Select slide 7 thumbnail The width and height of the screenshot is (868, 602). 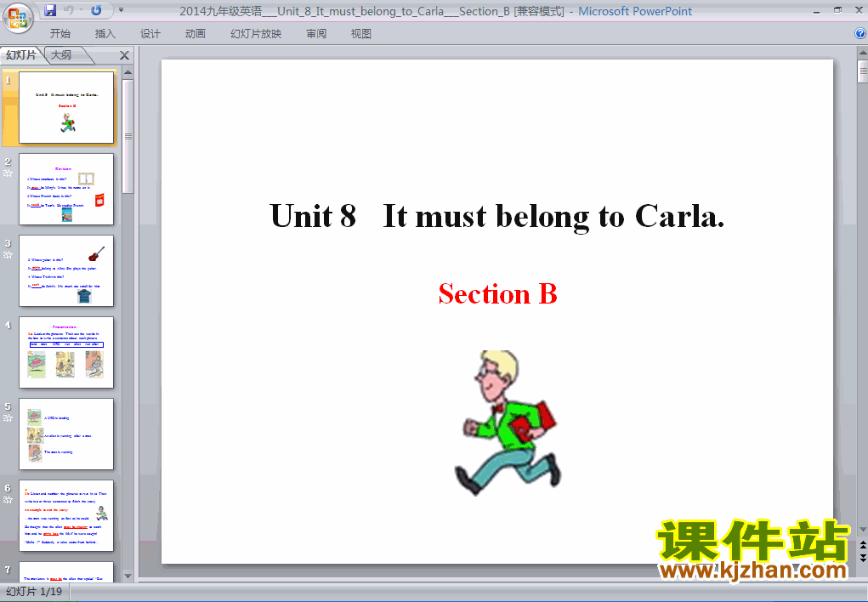(x=66, y=571)
